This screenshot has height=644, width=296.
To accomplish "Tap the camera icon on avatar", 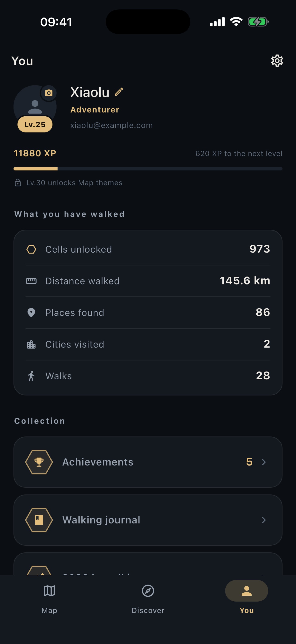I will click(x=49, y=93).
